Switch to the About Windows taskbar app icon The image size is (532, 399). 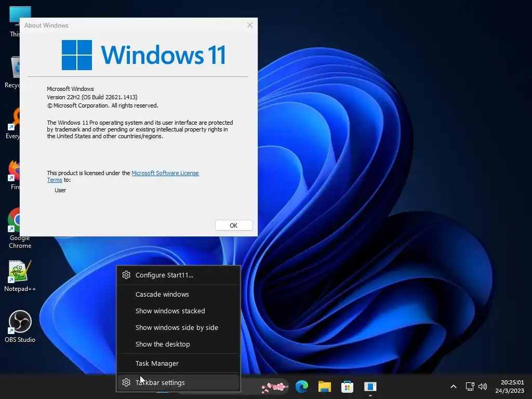point(370,387)
